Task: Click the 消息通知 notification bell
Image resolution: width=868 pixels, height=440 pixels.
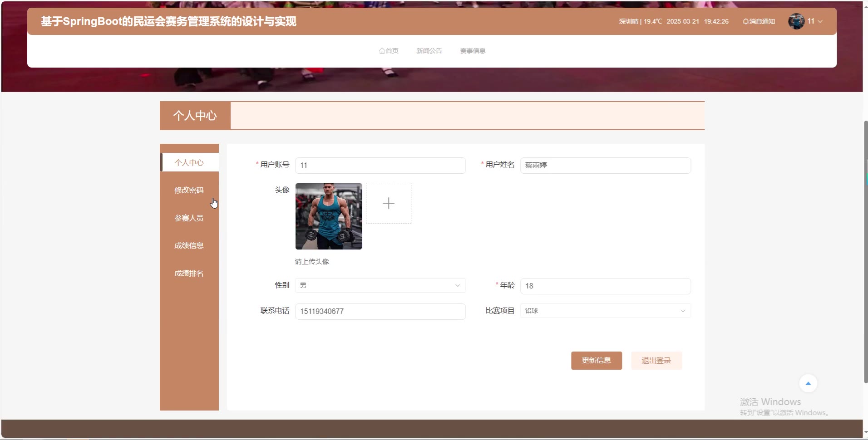Action: [x=759, y=21]
